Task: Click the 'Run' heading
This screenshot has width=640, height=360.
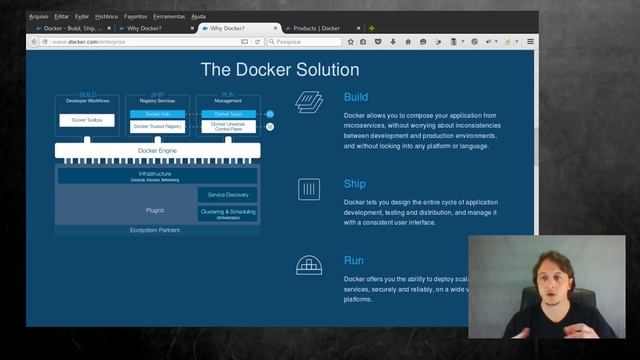Action: coord(353,260)
